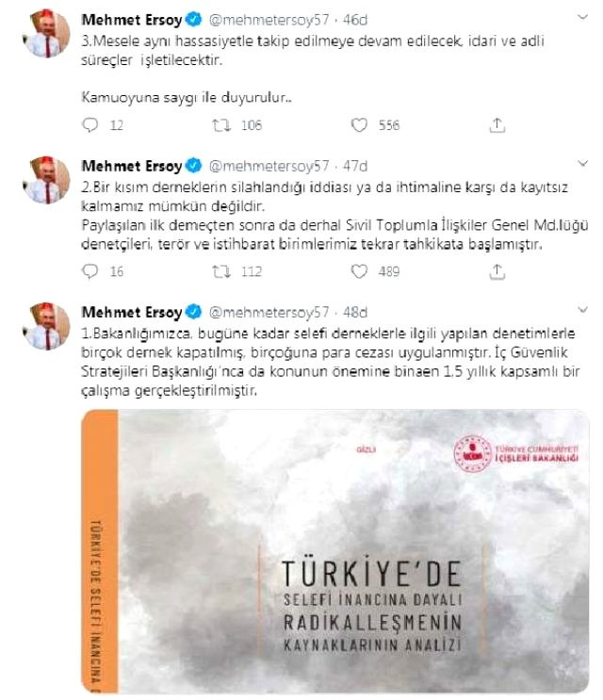Retweet the tweet showing 106 retweets
Viewport: 603px width, 700px height.
pyautogui.click(x=221, y=125)
